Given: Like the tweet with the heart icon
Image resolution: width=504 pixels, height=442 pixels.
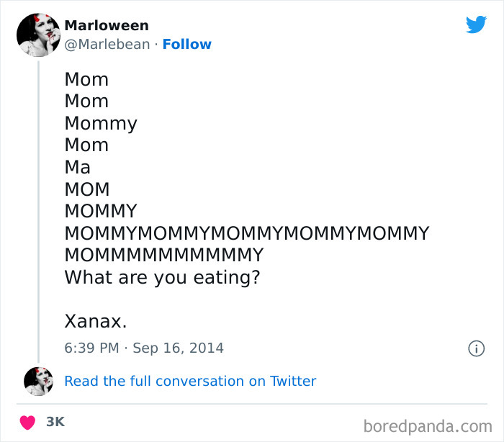Looking at the screenshot, I should click(x=27, y=422).
